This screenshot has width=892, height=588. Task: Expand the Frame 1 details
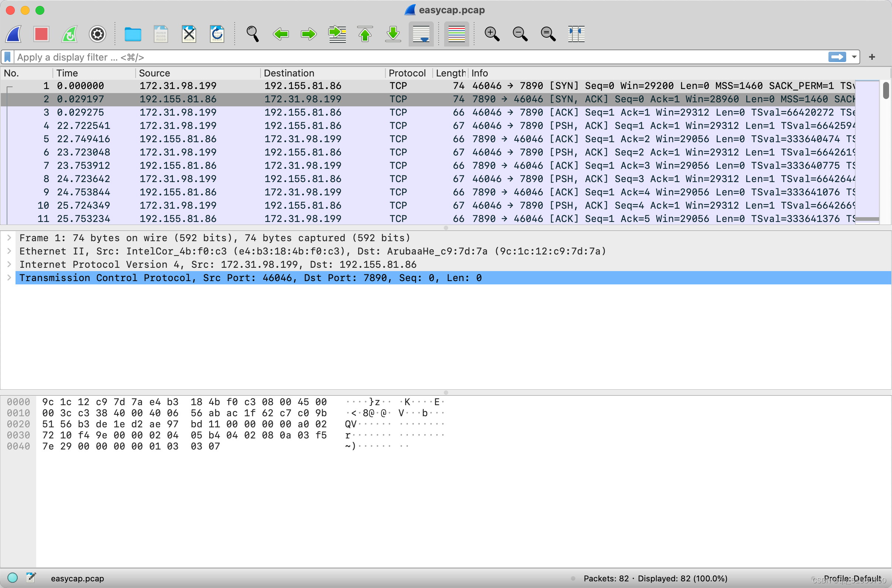tap(9, 238)
